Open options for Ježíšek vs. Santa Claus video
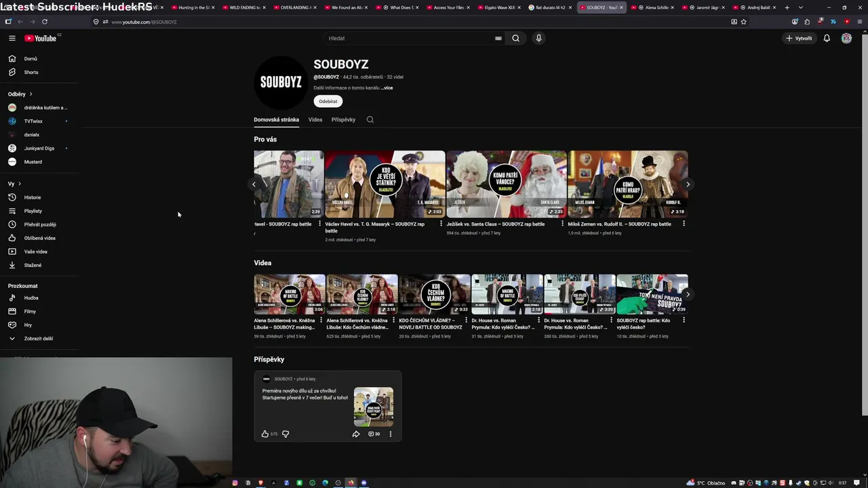Image resolution: width=868 pixels, height=488 pixels. click(x=562, y=224)
